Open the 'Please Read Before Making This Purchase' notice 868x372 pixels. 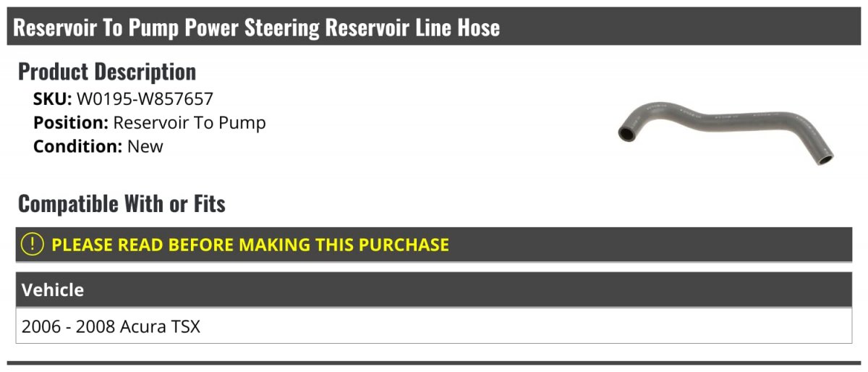(250, 245)
